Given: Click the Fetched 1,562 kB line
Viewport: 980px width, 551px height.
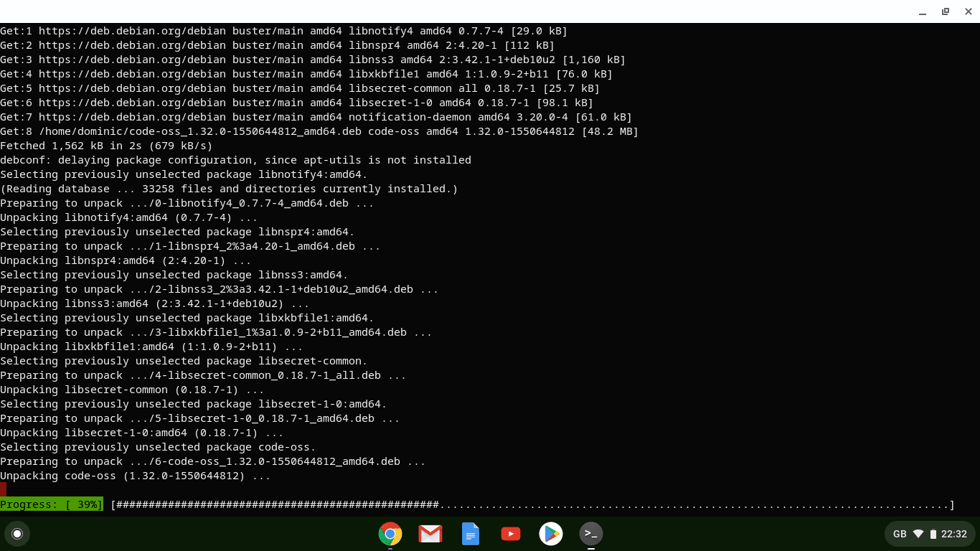Looking at the screenshot, I should (108, 146).
